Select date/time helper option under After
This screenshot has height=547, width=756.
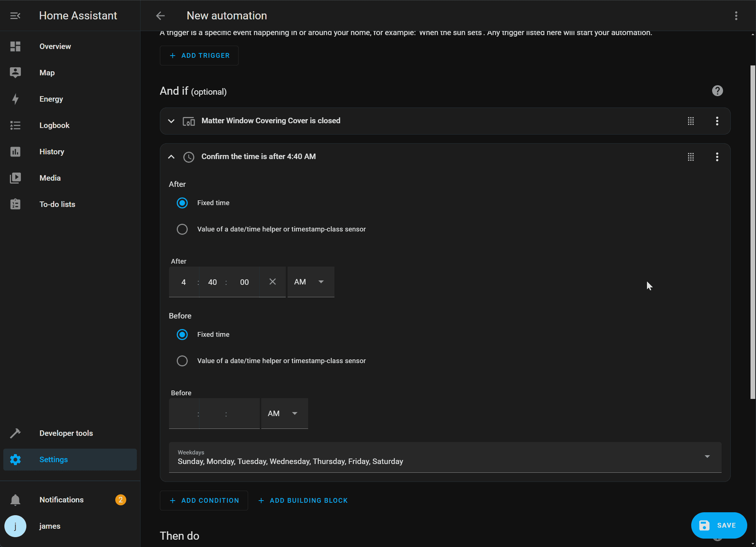click(182, 229)
